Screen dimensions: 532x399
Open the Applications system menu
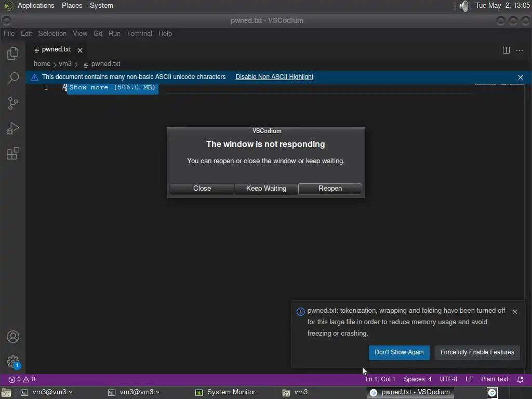(36, 6)
